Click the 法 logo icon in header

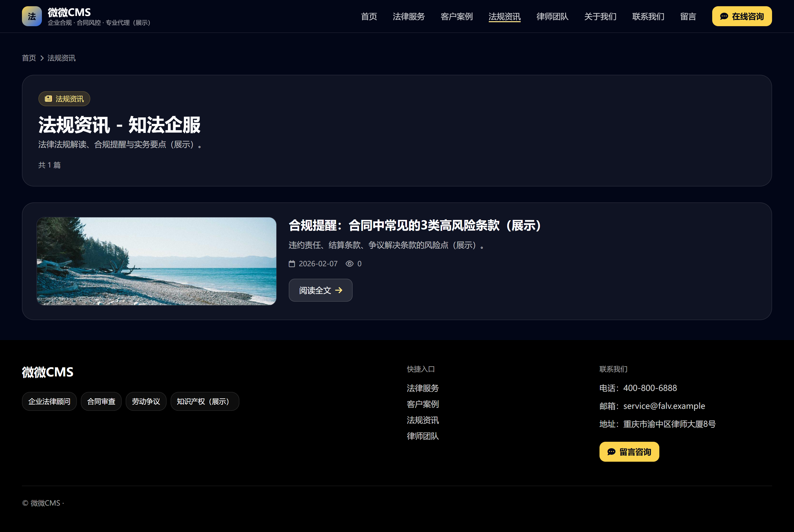tap(32, 16)
